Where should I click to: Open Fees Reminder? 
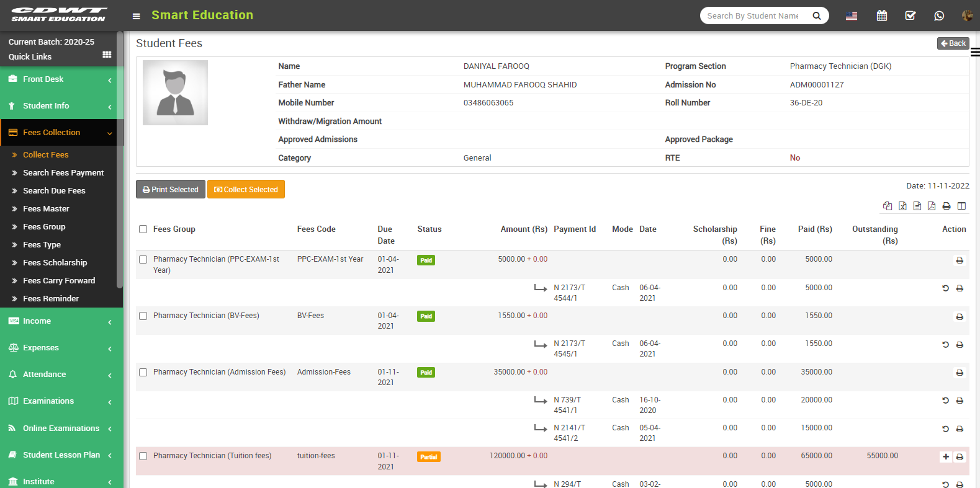(51, 299)
